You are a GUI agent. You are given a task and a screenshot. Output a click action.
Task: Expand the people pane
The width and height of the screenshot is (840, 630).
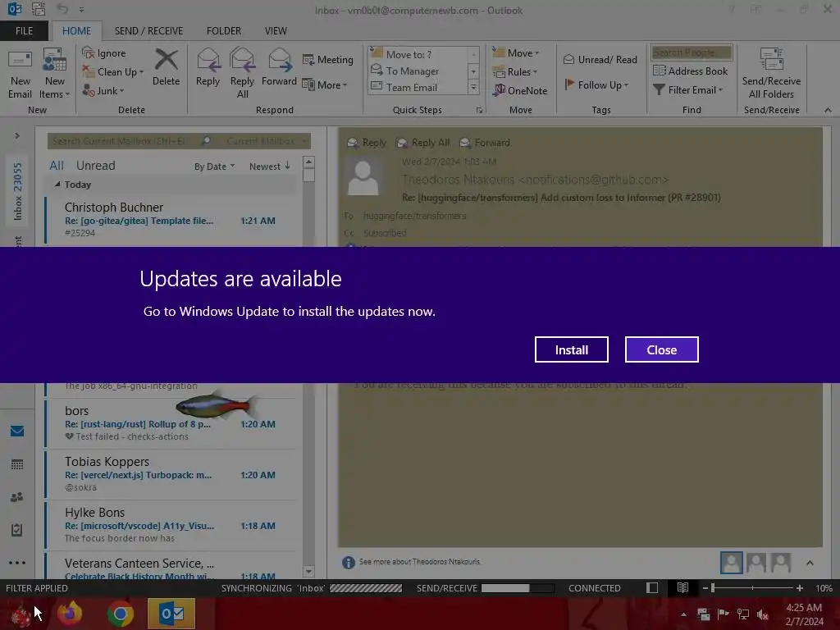coord(810,563)
